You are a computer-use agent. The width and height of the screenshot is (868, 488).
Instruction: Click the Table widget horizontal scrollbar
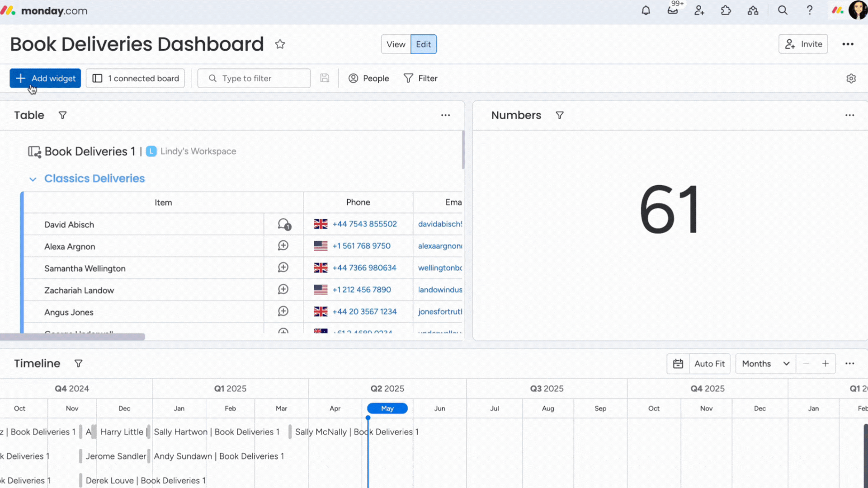click(72, 337)
